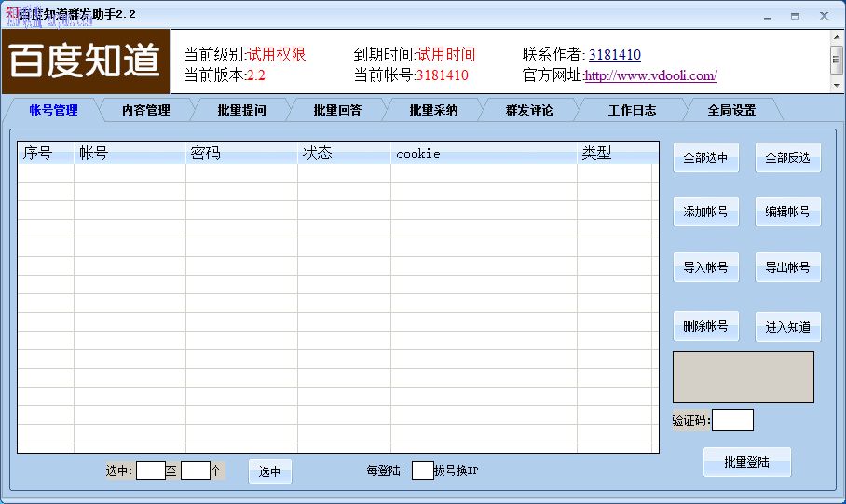This screenshot has height=504, width=846.
Task: Click the 删除帐号 button
Action: 705,326
